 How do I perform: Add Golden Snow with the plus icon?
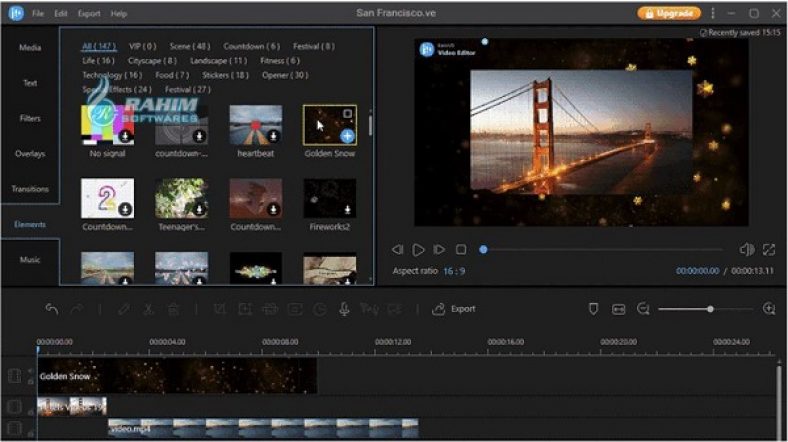click(346, 136)
